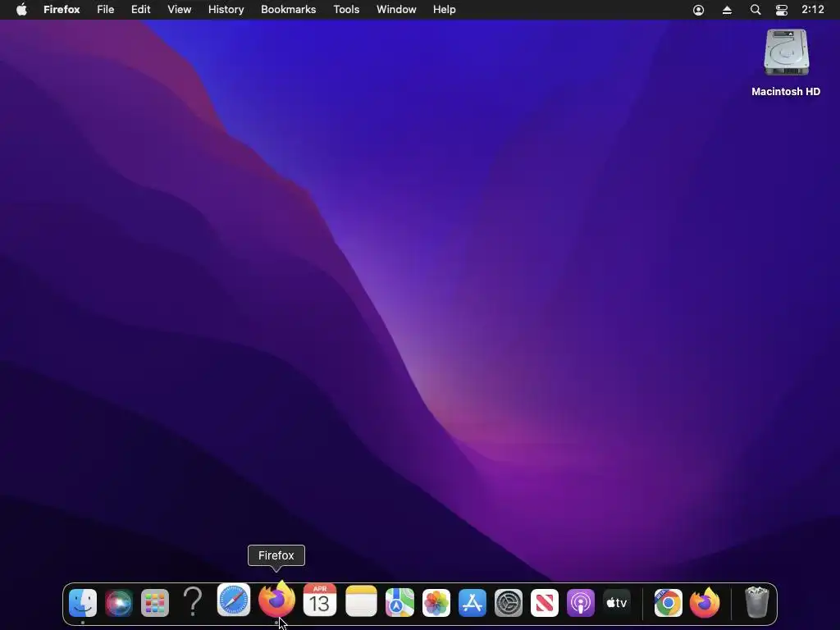Open the View menu
The height and width of the screenshot is (630, 840).
pyautogui.click(x=180, y=10)
